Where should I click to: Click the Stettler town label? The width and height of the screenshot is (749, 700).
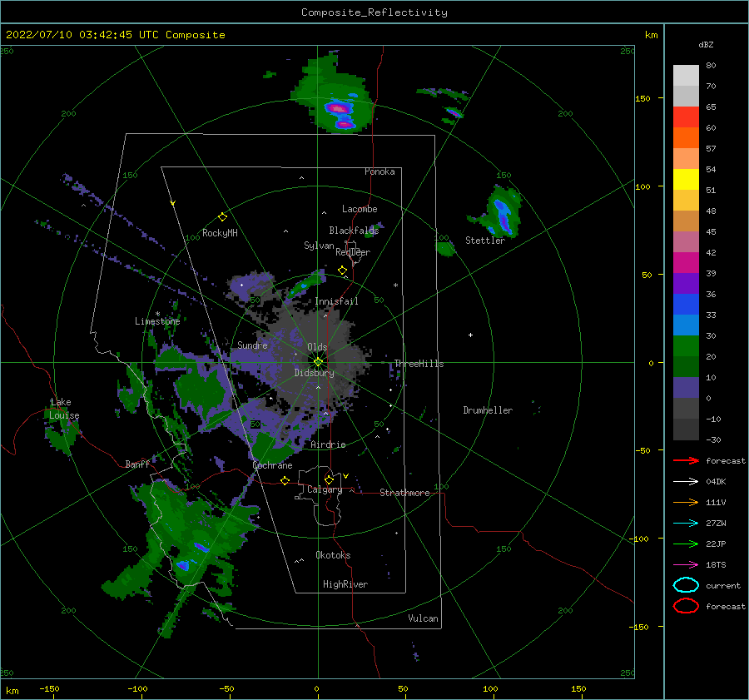pos(485,241)
